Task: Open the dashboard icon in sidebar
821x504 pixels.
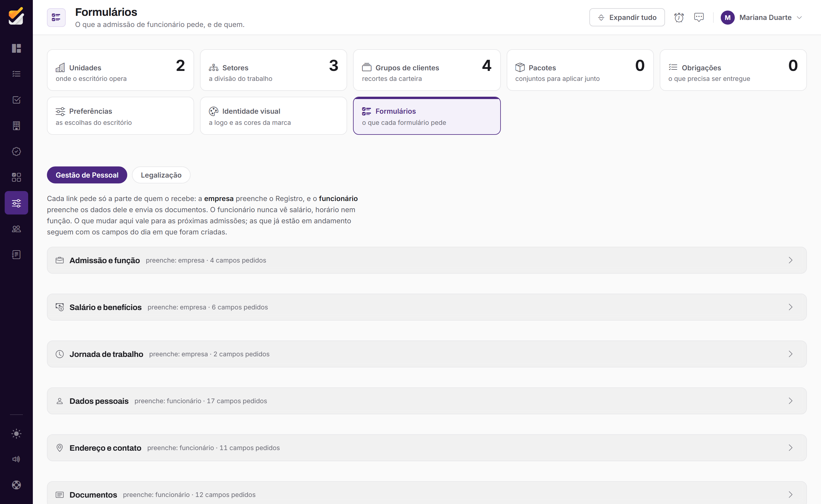Action: pyautogui.click(x=16, y=48)
